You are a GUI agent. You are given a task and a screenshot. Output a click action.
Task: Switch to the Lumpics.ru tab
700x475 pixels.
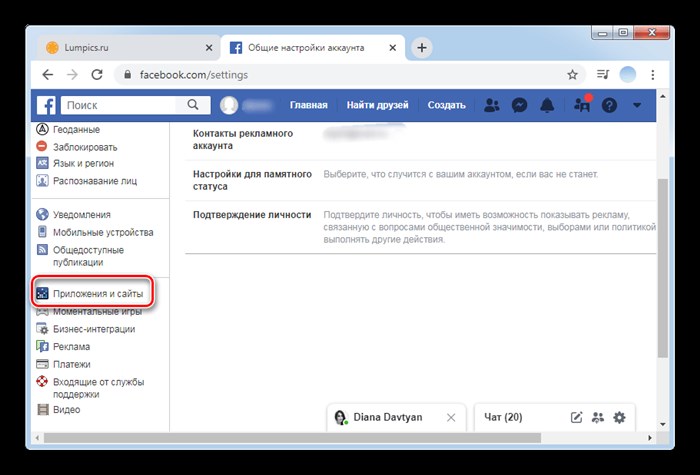pos(127,48)
